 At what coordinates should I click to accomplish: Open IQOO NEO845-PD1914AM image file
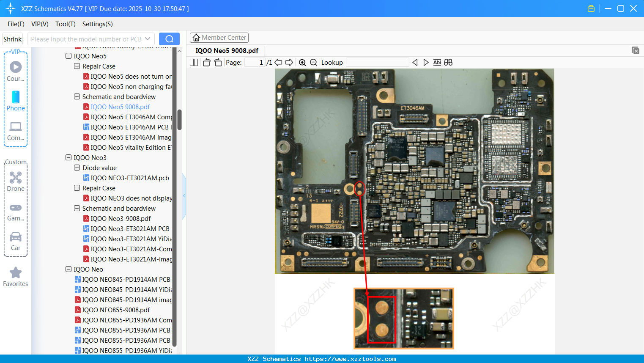pyautogui.click(x=123, y=300)
